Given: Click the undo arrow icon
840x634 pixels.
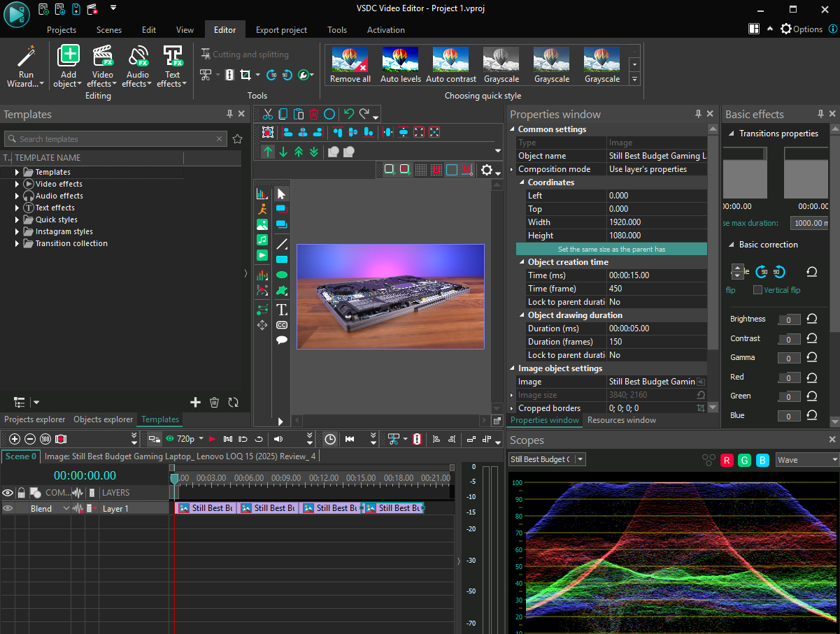Looking at the screenshot, I should pyautogui.click(x=348, y=115).
